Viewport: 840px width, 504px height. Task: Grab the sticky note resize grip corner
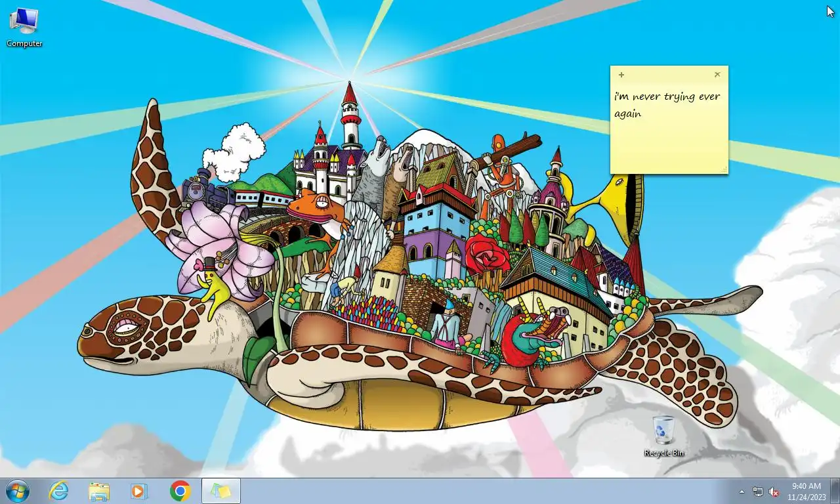tap(724, 170)
